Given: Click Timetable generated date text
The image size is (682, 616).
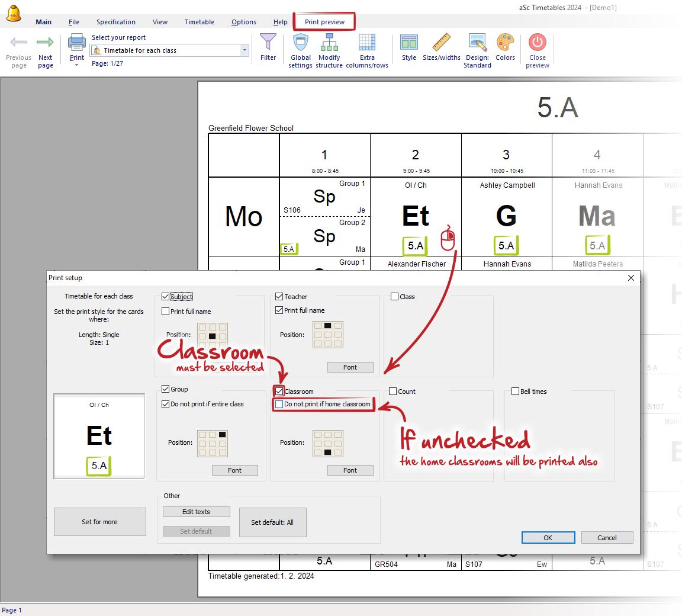Looking at the screenshot, I should (x=261, y=576).
